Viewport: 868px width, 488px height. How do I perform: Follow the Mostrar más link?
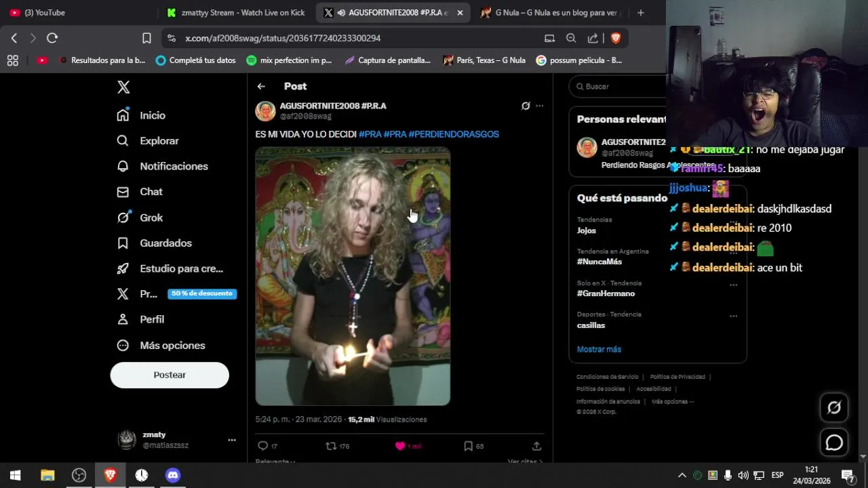[599, 349]
